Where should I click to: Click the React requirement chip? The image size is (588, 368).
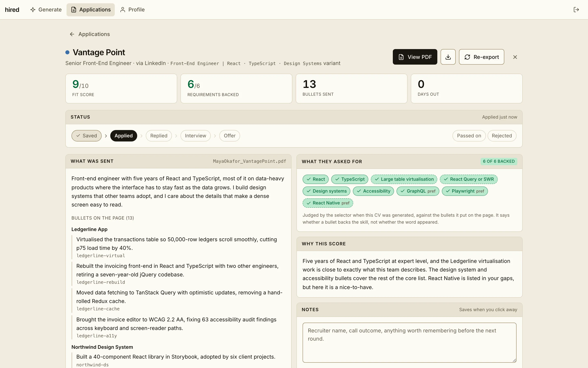click(x=315, y=179)
